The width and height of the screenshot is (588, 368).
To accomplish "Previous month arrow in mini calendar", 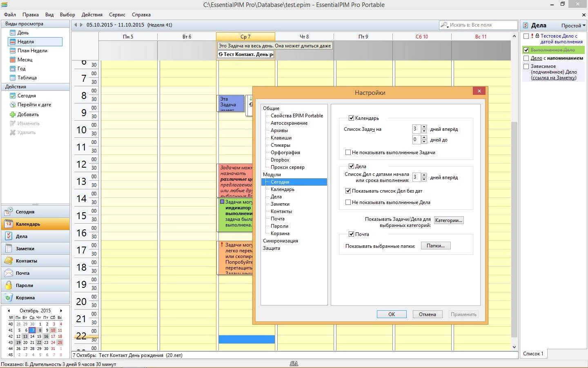I will coord(9,311).
